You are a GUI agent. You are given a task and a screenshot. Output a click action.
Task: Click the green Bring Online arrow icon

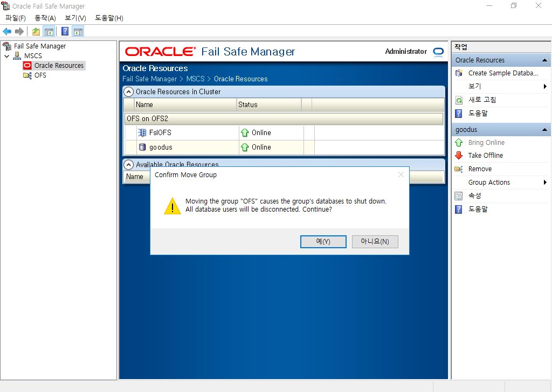point(459,143)
